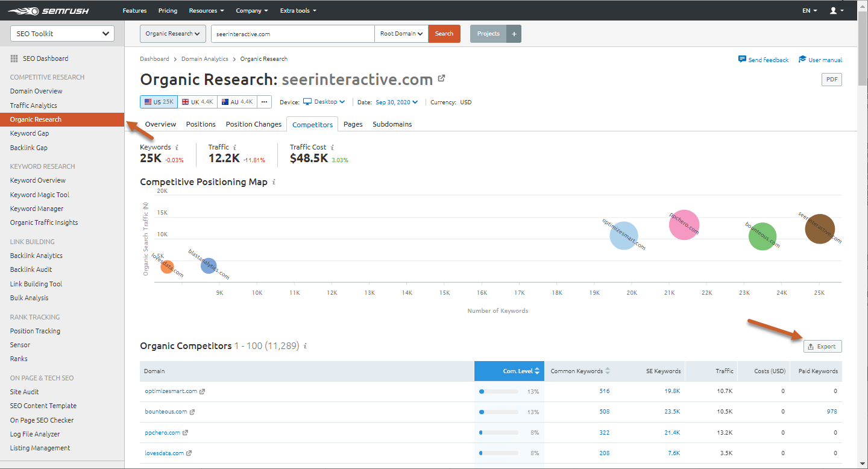
Task: Switch to the Position Changes tab
Action: tap(253, 124)
